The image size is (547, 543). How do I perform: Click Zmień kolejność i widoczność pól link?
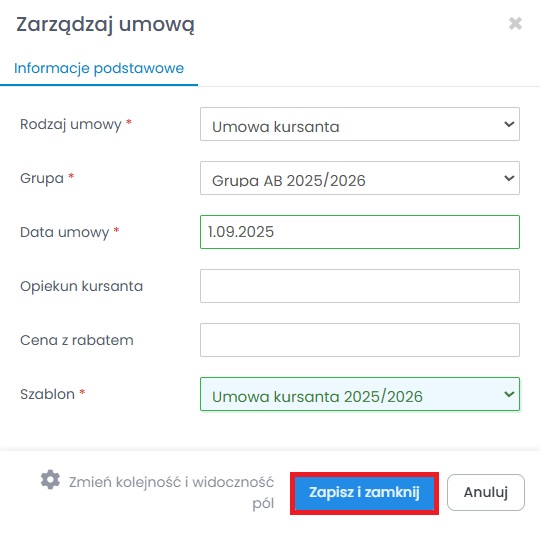[171, 492]
